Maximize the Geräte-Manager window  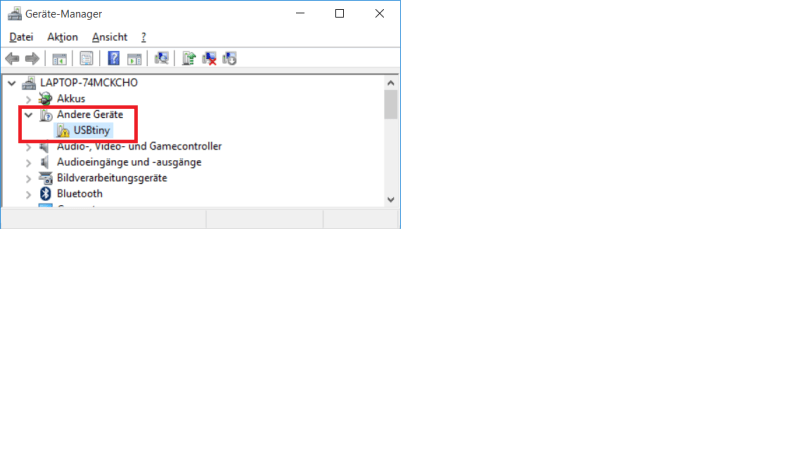click(x=339, y=14)
